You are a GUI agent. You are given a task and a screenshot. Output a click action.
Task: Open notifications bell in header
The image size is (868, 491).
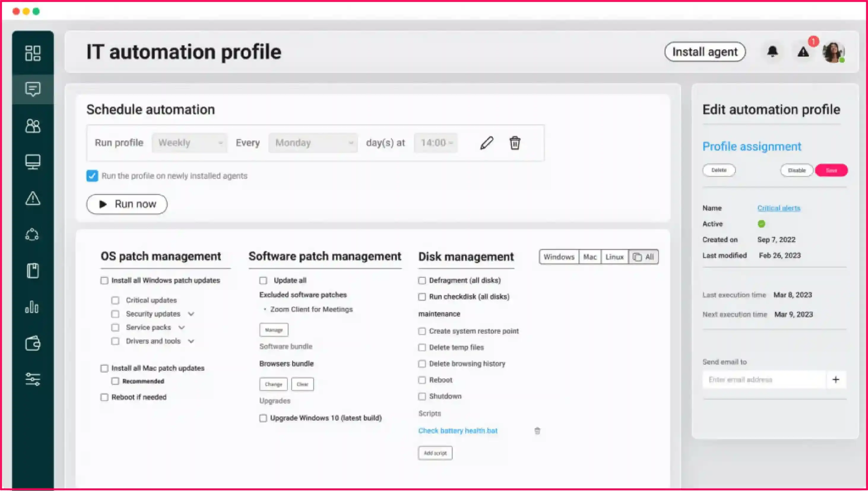772,52
